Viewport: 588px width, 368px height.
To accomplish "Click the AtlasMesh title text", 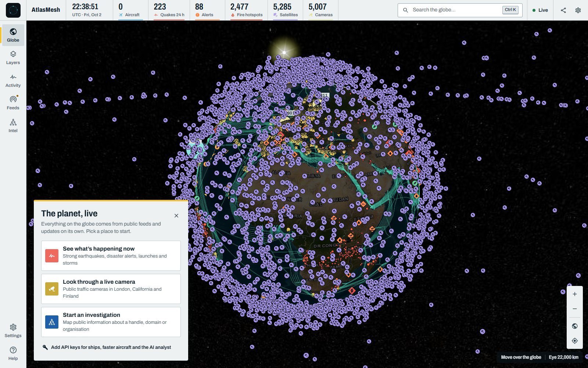I will [x=46, y=10].
